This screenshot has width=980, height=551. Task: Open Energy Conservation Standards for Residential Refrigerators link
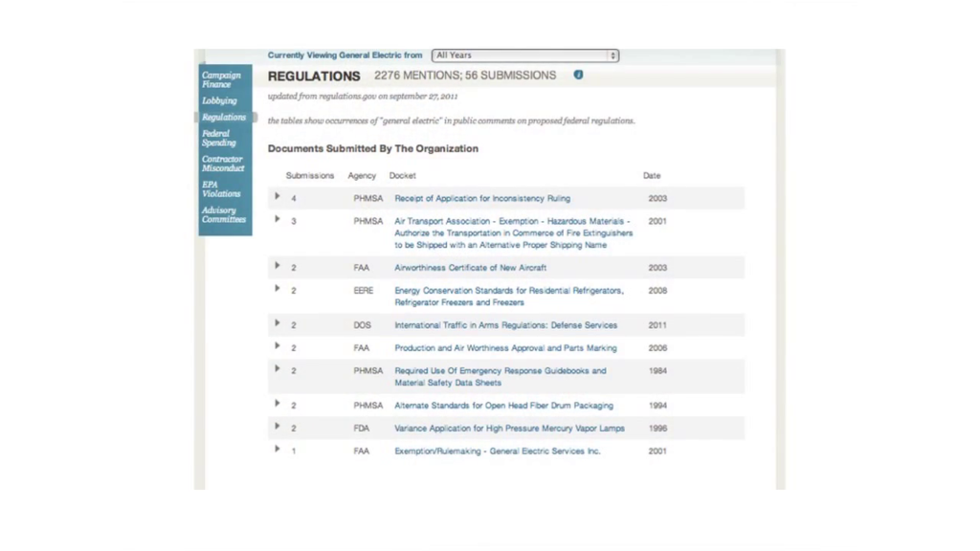click(509, 297)
